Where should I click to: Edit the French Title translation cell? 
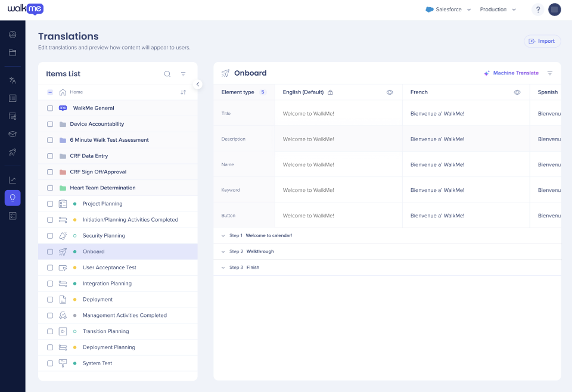pos(465,113)
